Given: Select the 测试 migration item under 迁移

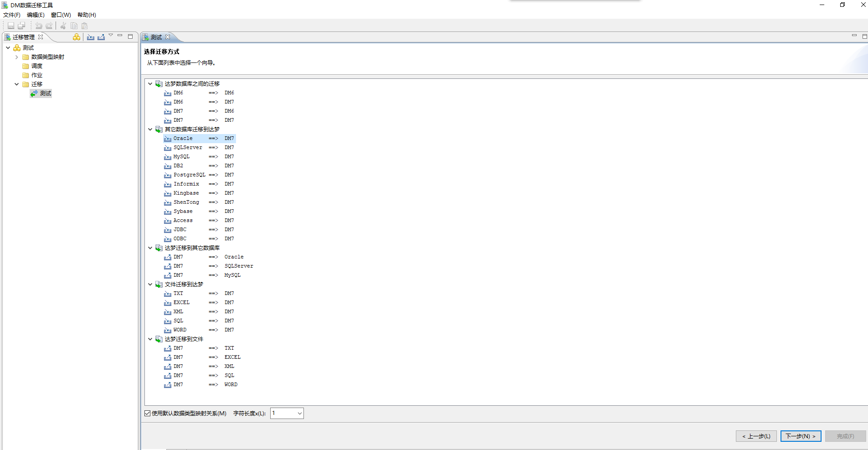Looking at the screenshot, I should tap(41, 93).
